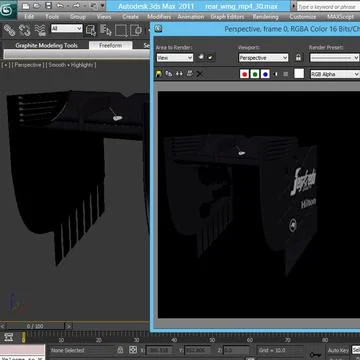360x360 pixels.
Task: Click the Print Image icon in render window
Action: tap(189, 74)
